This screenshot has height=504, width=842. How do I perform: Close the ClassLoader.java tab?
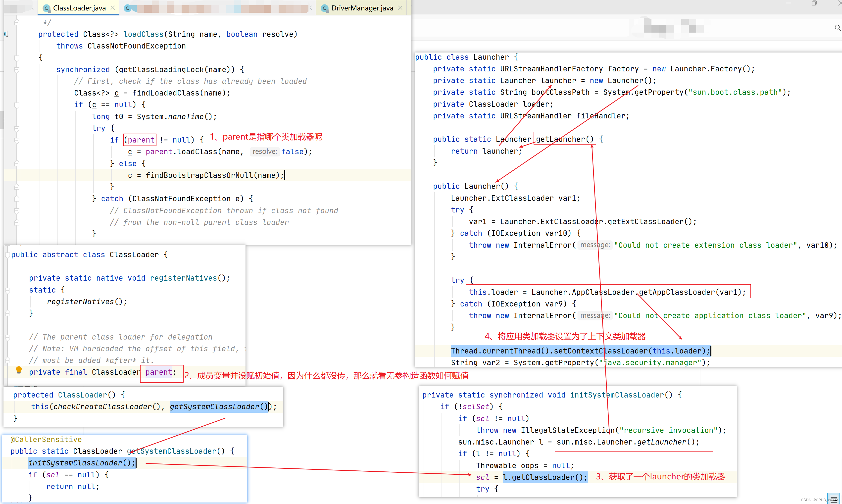click(x=113, y=8)
